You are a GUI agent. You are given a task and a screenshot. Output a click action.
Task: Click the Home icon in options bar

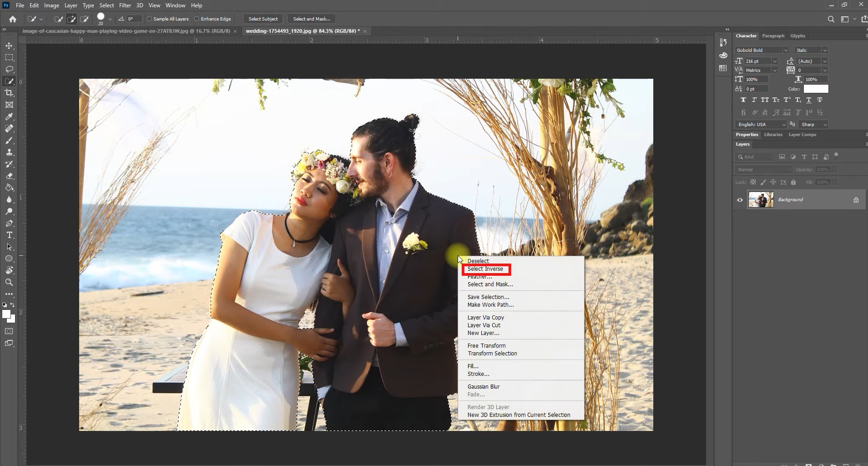pos(13,19)
